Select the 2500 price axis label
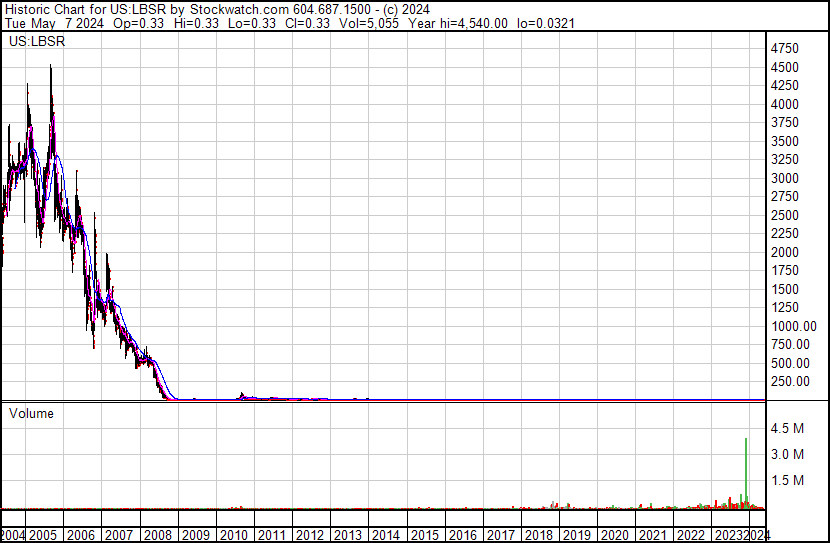 click(784, 215)
